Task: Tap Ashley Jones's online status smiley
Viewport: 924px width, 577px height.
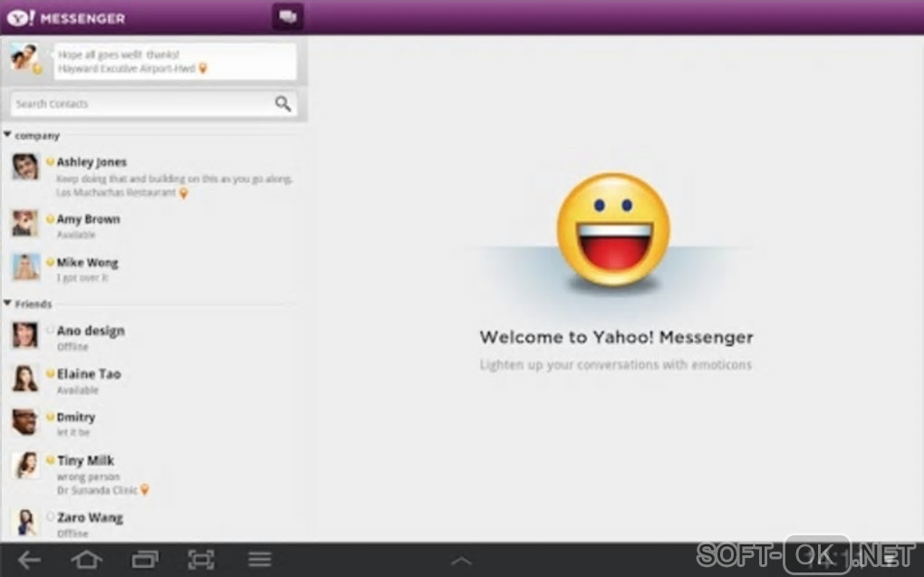Action: point(51,161)
